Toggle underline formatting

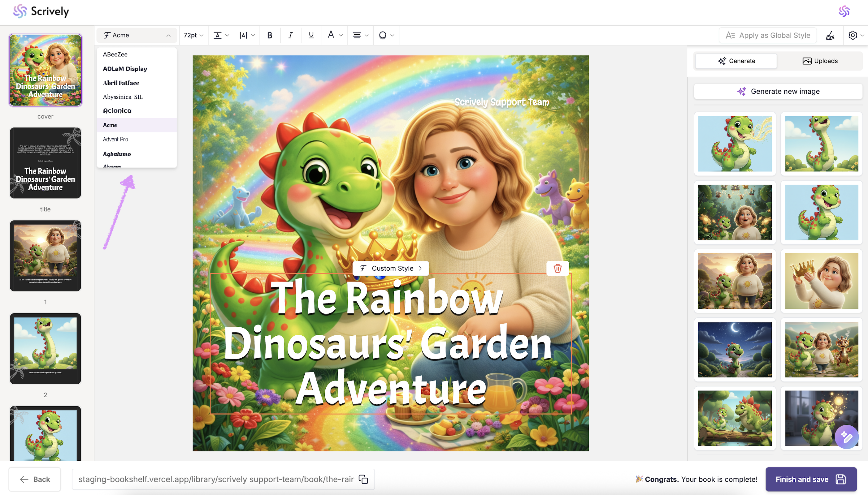point(311,35)
